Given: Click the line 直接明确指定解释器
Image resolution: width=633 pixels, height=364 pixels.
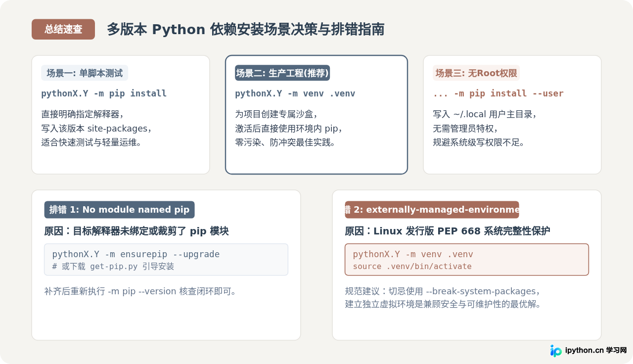Looking at the screenshot, I should pos(83,114).
